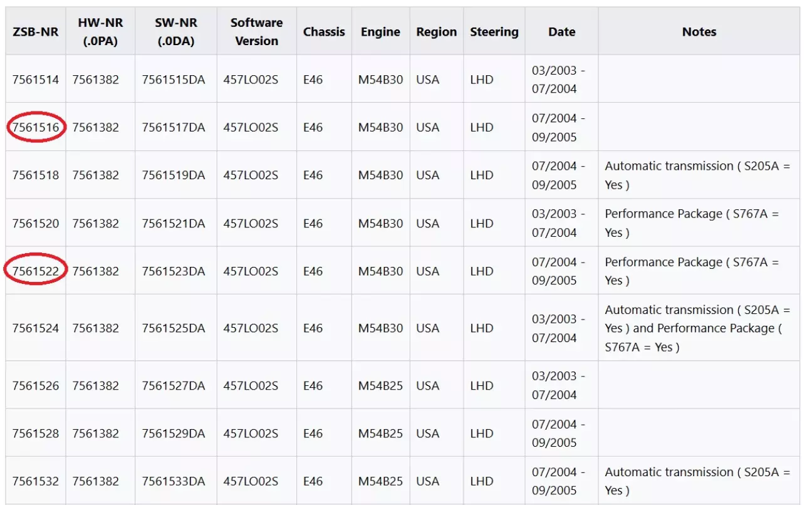
Task: Click the notes cell for row 7561524
Action: 697,328
